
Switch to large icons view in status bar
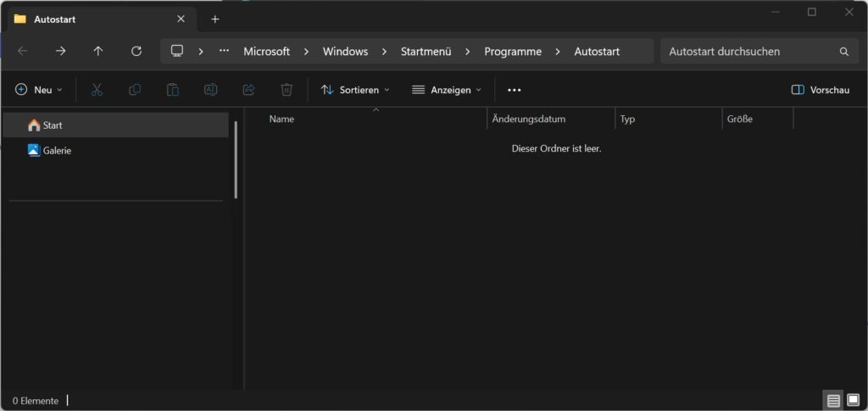pos(853,401)
